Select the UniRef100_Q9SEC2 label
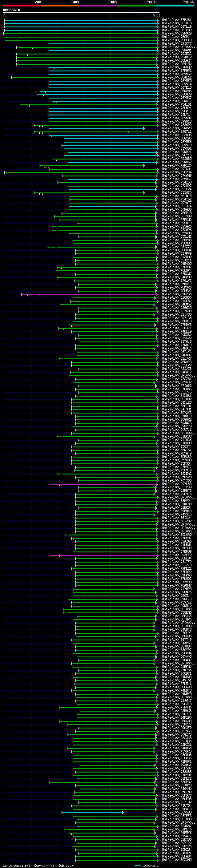The height and width of the screenshot is (868, 197). point(177,54)
